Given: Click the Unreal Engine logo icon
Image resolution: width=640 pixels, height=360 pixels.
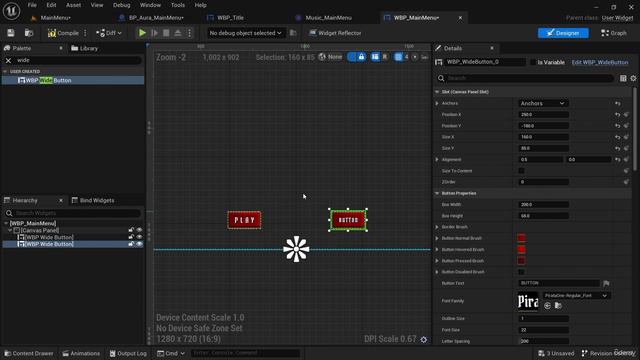Looking at the screenshot, I should pyautogui.click(x=11, y=11).
